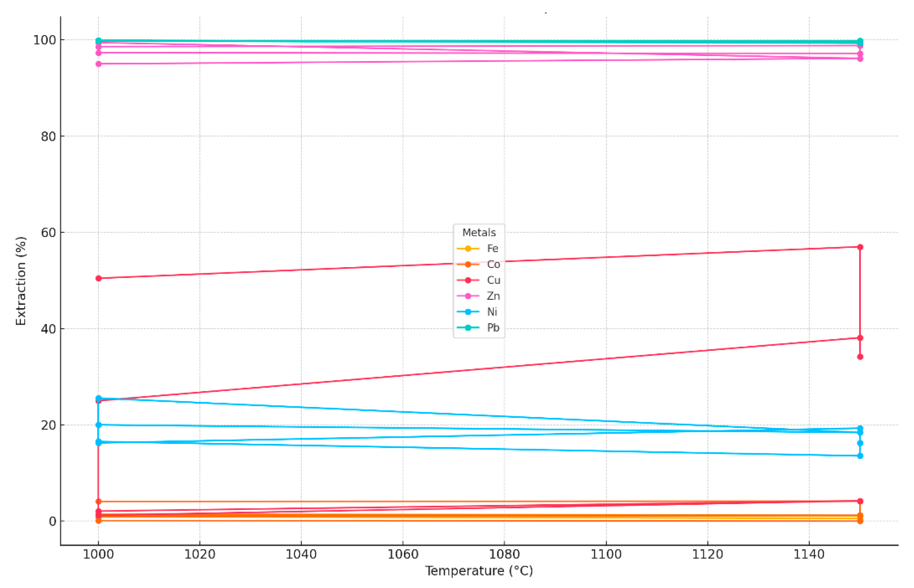The width and height of the screenshot is (914, 588).
Task: Click the Co data point near 4% at 1000
Action: click(x=98, y=501)
